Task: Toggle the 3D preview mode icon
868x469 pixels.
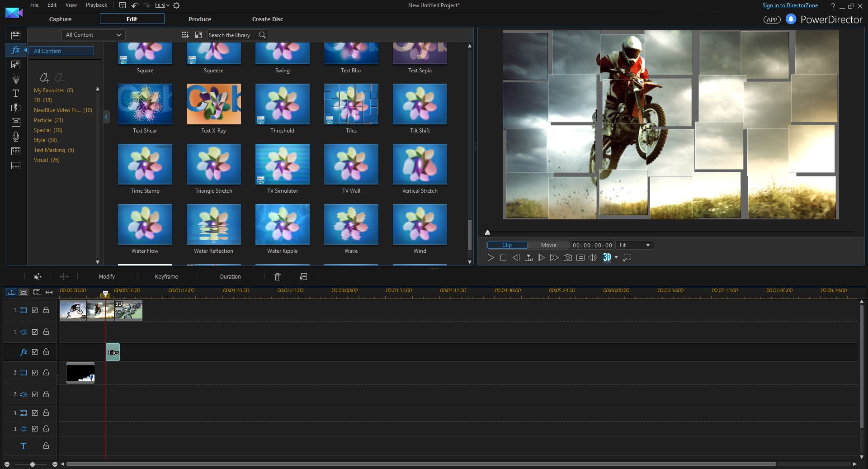Action: (607, 257)
